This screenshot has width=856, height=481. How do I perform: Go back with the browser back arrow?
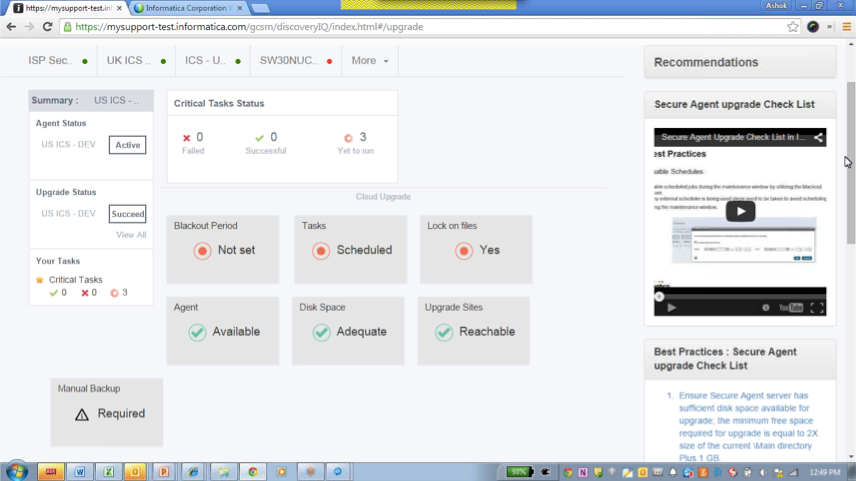click(11, 27)
